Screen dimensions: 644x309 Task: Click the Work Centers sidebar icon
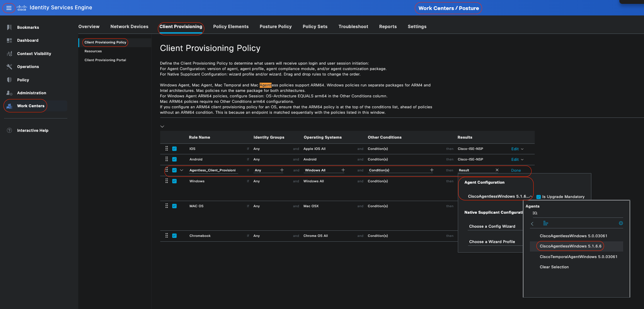[9, 106]
